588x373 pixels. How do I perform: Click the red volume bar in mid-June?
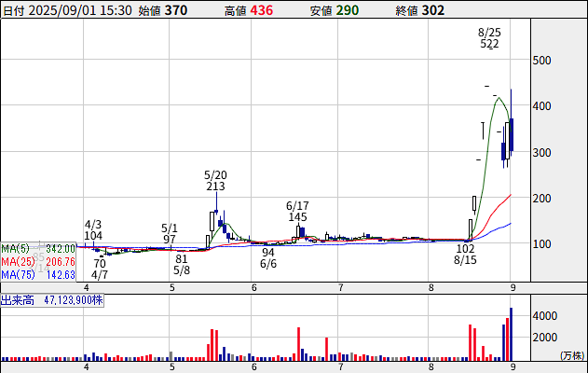[x=298, y=344]
